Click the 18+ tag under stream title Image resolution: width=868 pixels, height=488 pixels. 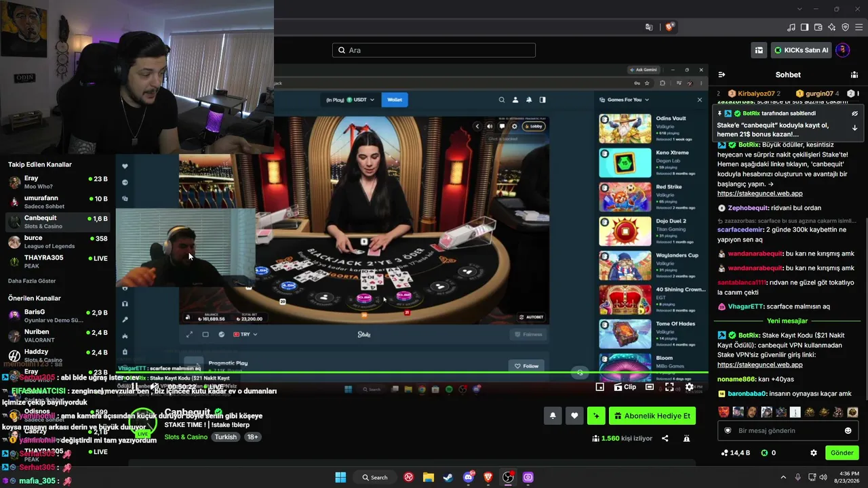point(252,437)
